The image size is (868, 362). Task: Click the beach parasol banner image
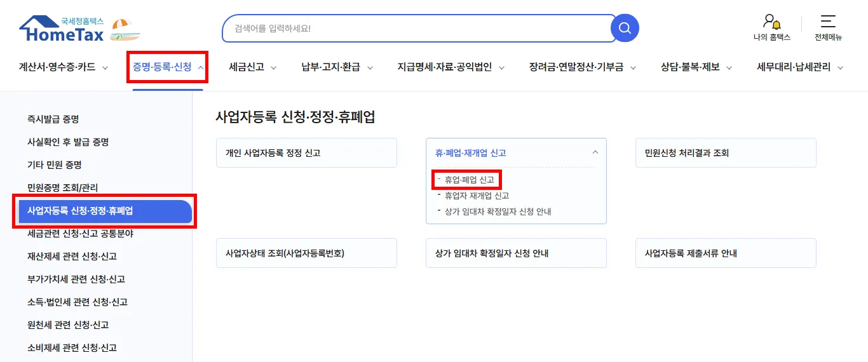click(x=126, y=30)
